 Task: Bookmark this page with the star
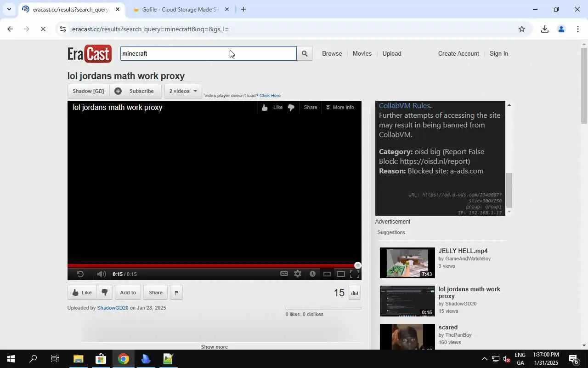coord(522,29)
